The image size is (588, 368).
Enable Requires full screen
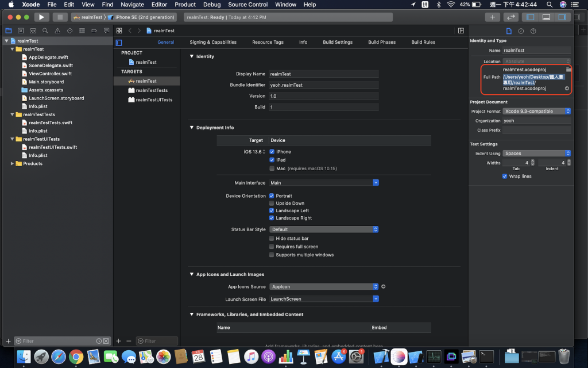tap(272, 247)
